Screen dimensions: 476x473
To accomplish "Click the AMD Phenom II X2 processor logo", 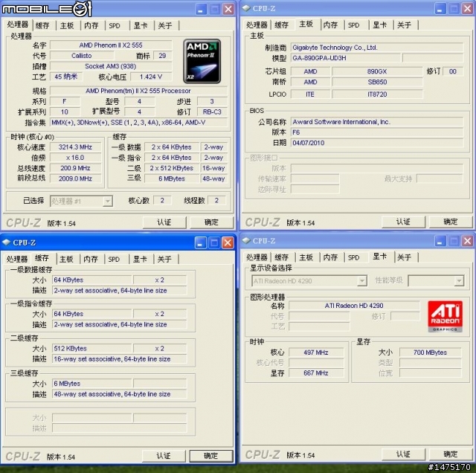I will click(202, 61).
